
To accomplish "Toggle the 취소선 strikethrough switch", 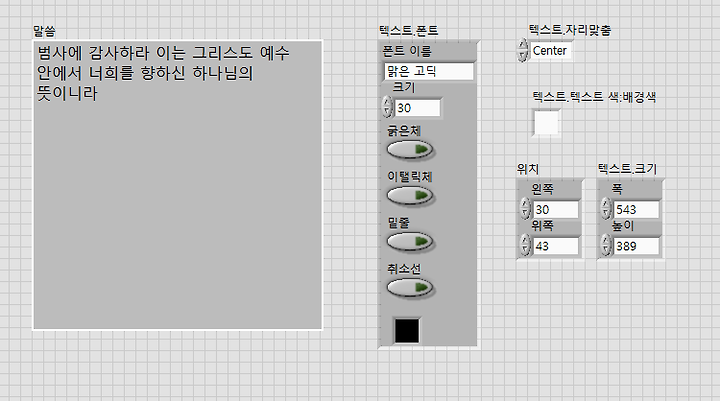I will click(x=410, y=288).
